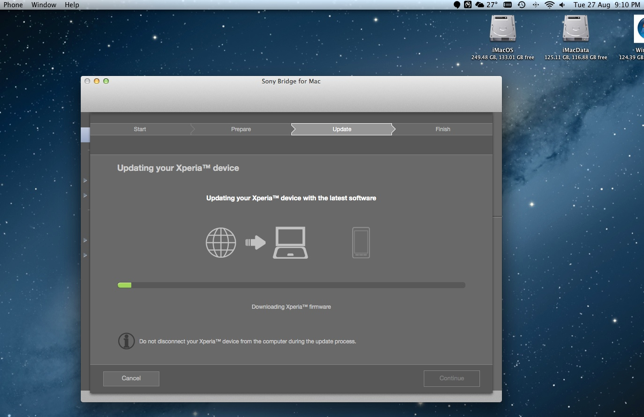Select the Prepare step tab

[x=241, y=129]
